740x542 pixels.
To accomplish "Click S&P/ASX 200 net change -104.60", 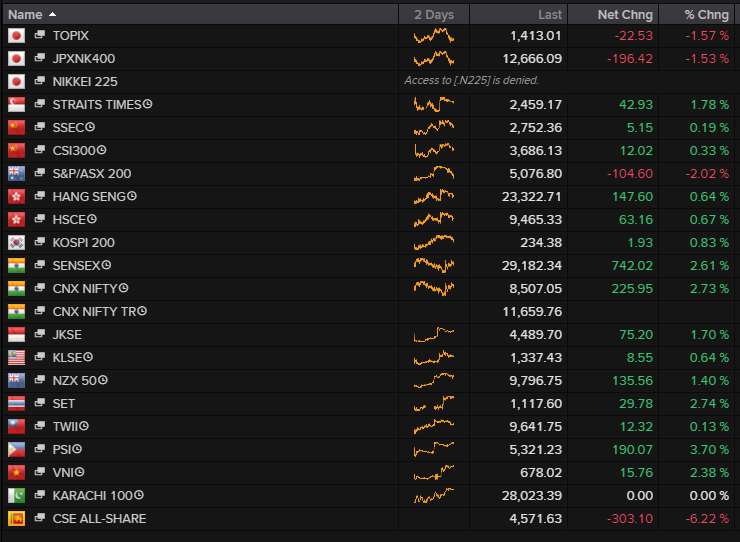I will pos(630,173).
